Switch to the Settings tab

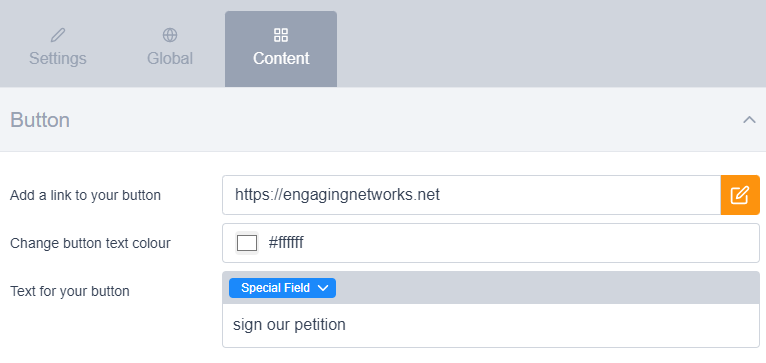(58, 49)
